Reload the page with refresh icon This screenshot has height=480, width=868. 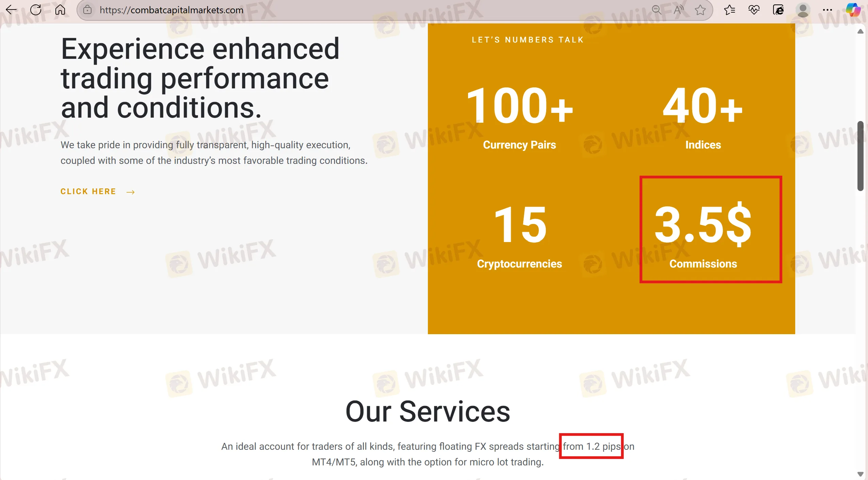pyautogui.click(x=36, y=10)
